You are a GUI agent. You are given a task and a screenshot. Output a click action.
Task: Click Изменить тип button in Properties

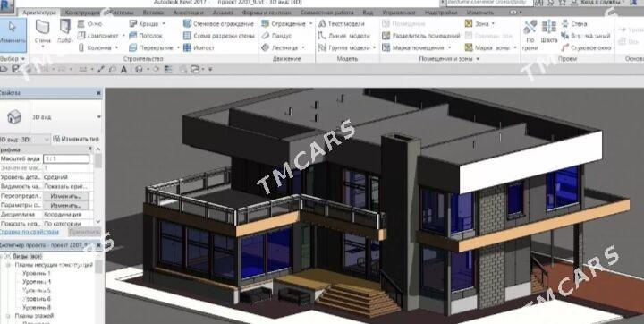tap(76, 139)
